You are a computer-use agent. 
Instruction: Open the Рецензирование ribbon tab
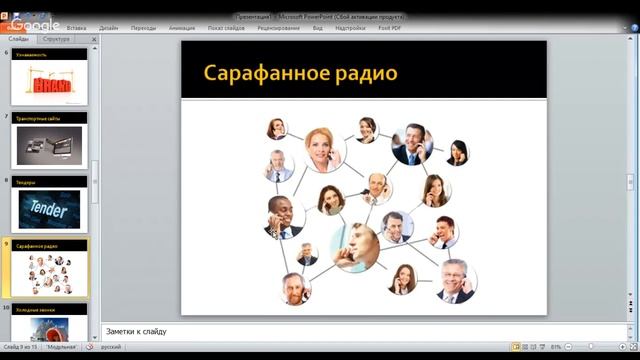click(278, 28)
